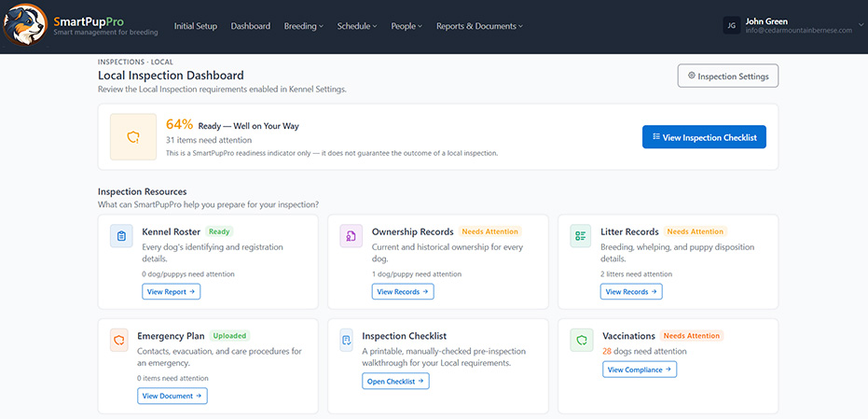Click View Records under Litter Records
The height and width of the screenshot is (419, 868).
tap(631, 291)
